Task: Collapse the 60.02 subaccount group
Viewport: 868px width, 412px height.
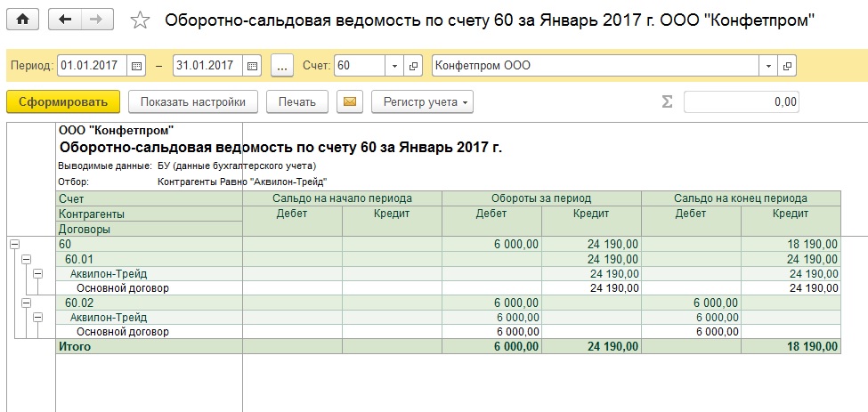Action: coord(26,303)
